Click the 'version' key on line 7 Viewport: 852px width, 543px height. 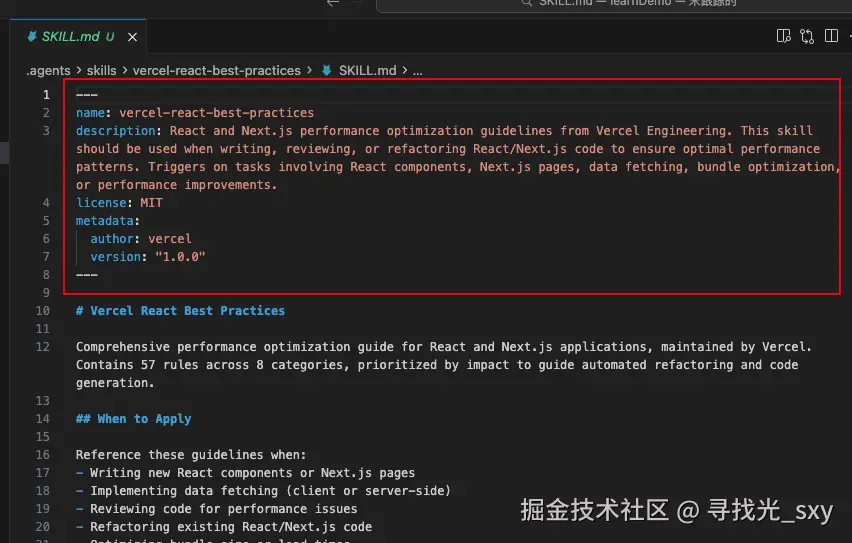tap(116, 257)
